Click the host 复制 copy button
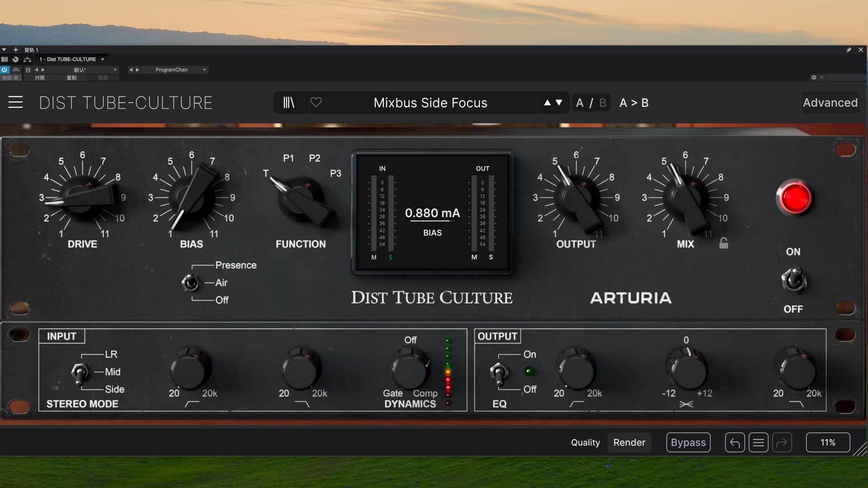868x488 pixels. point(71,78)
